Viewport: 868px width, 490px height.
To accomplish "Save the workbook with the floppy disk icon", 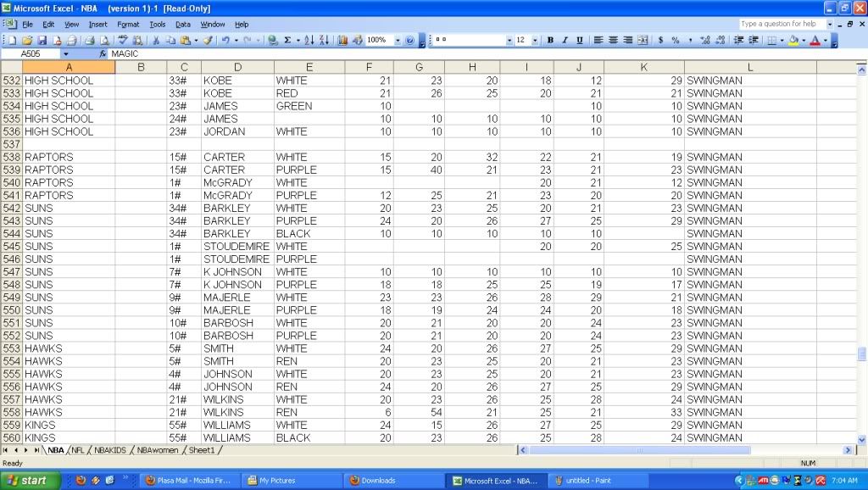I will pos(42,41).
